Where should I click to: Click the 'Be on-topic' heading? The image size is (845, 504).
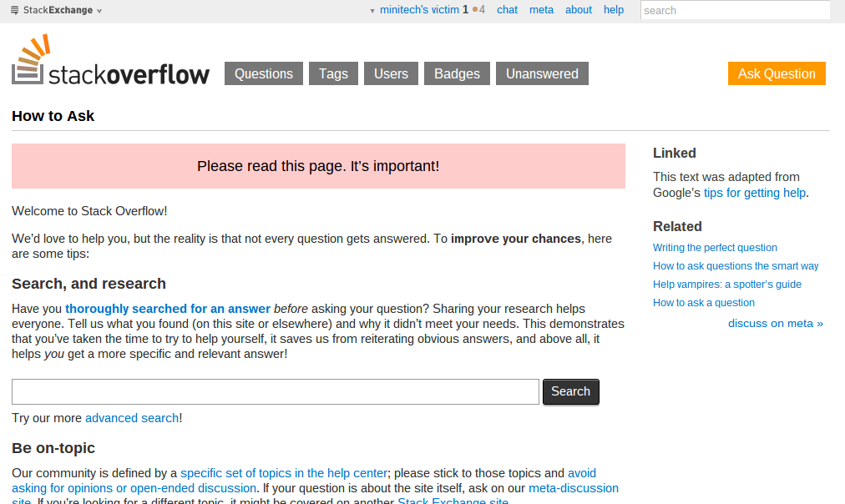pos(53,448)
